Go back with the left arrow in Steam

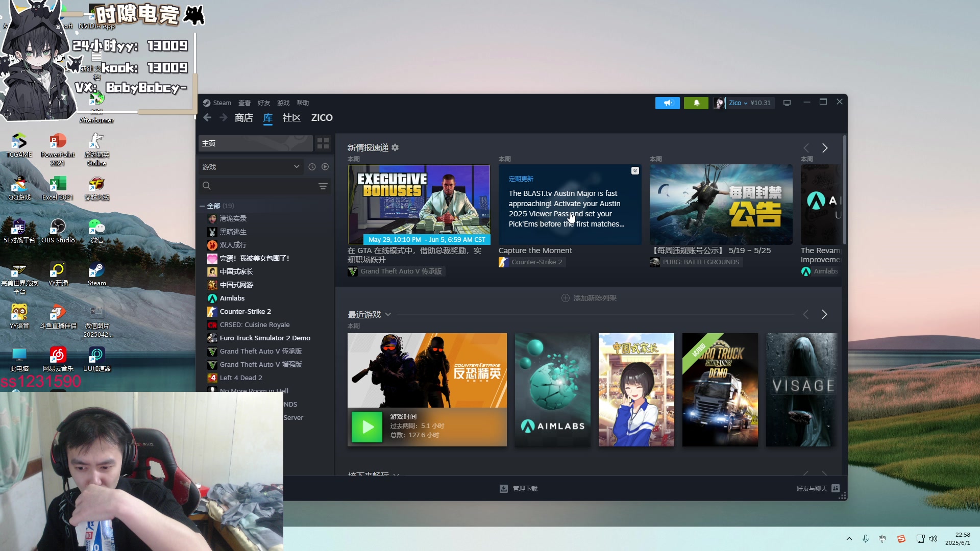tap(207, 118)
